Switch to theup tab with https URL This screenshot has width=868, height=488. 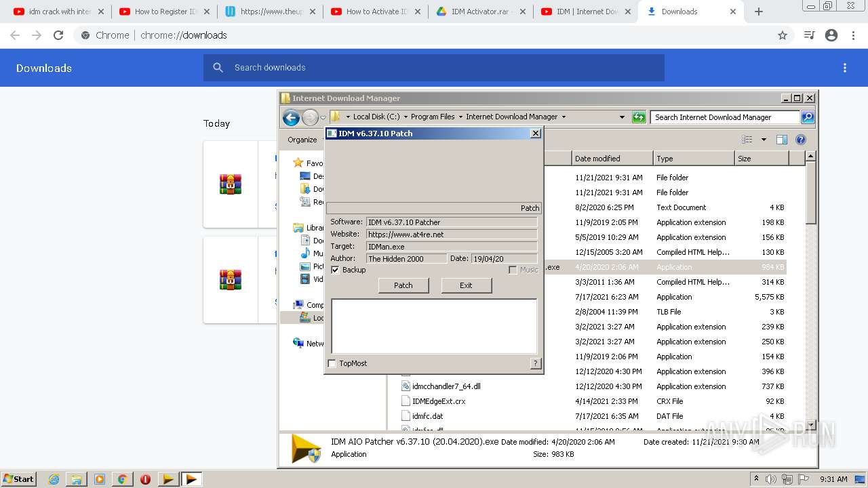271,12
